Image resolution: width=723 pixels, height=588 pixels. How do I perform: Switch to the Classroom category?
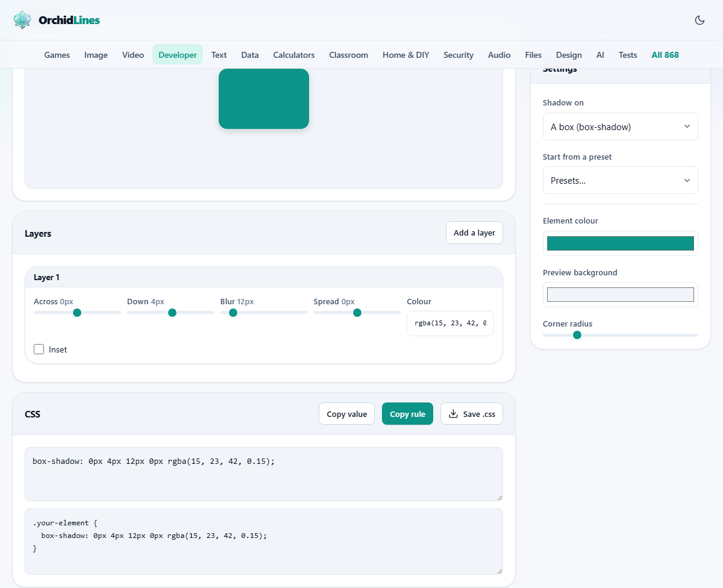(349, 55)
